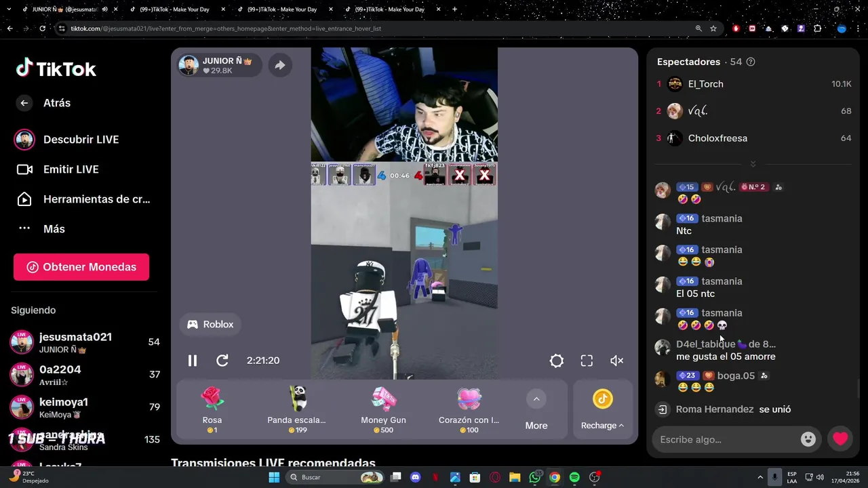The image size is (868, 488).
Task: Click the share arrow on the stream
Action: pyautogui.click(x=279, y=65)
